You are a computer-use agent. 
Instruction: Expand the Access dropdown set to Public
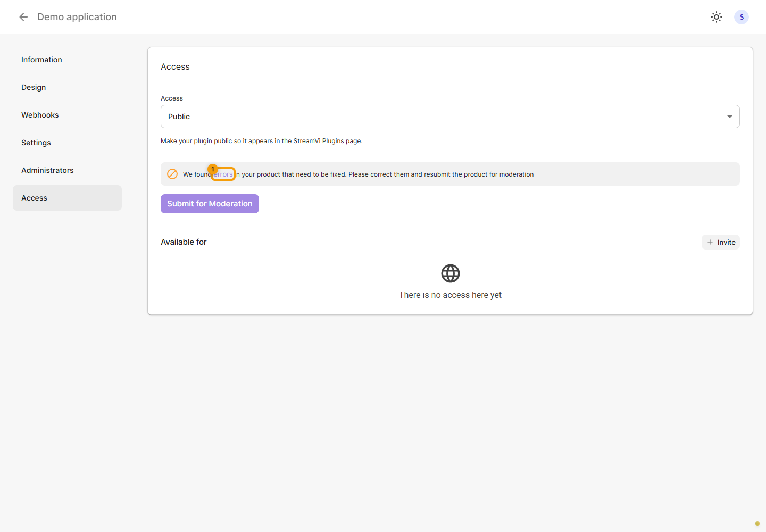pos(450,117)
